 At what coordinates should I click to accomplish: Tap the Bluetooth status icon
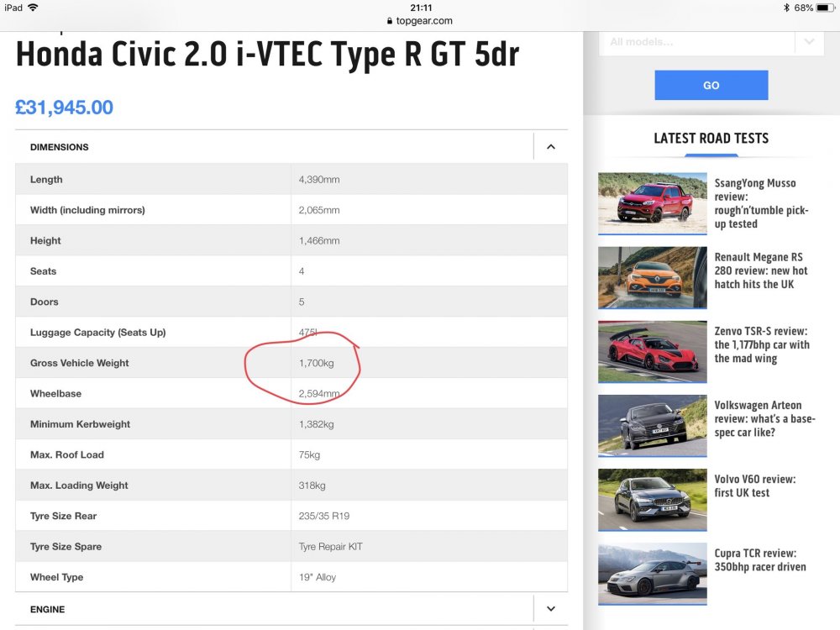point(786,8)
